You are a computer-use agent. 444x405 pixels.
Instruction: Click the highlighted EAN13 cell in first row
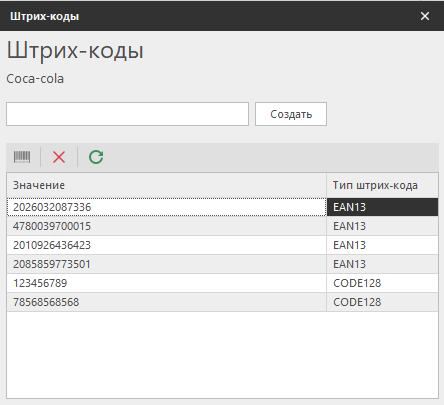pyautogui.click(x=382, y=207)
